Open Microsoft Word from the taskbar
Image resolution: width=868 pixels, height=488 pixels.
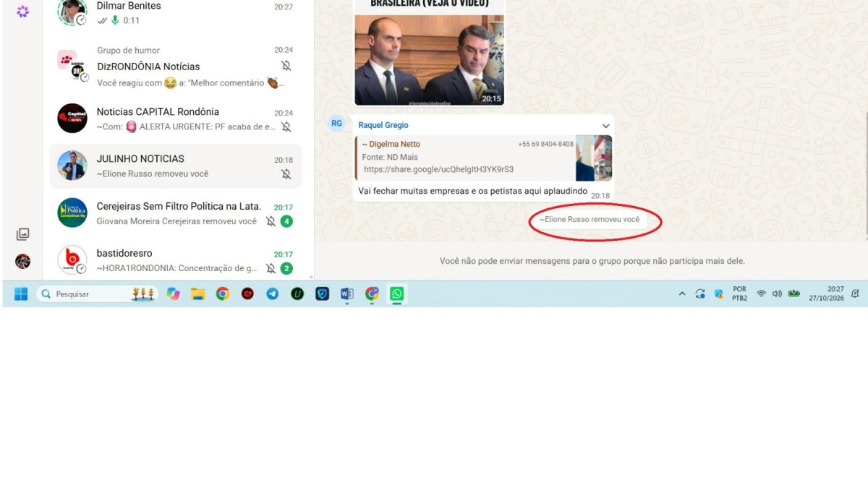(x=346, y=294)
